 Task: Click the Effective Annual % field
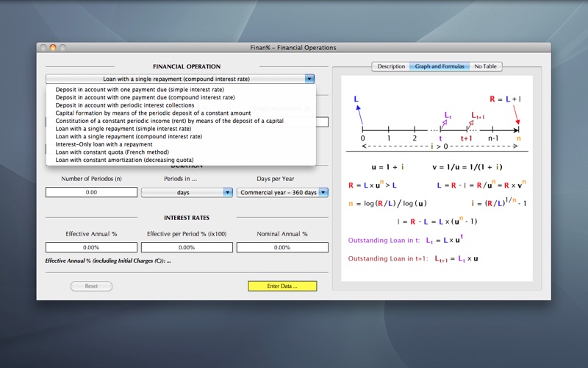[91, 247]
